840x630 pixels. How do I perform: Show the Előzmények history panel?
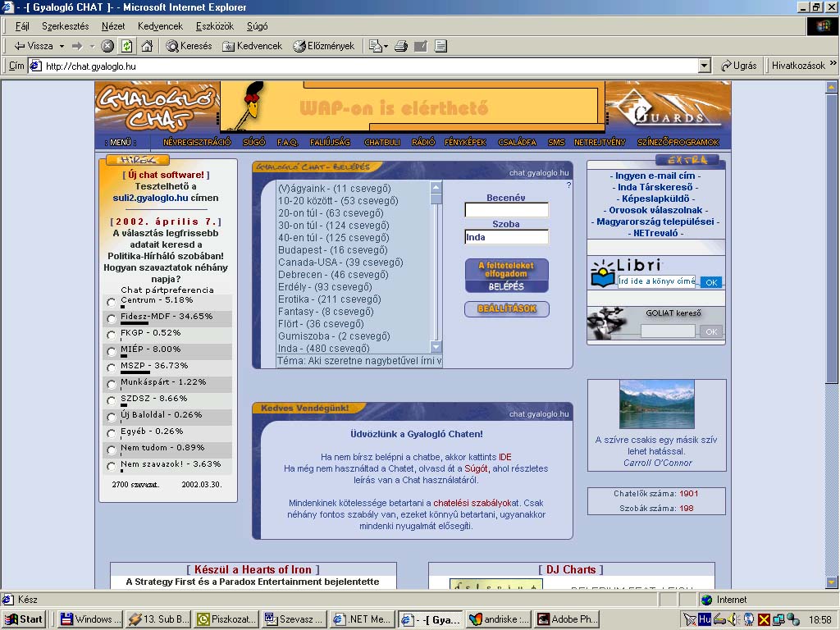tap(323, 46)
